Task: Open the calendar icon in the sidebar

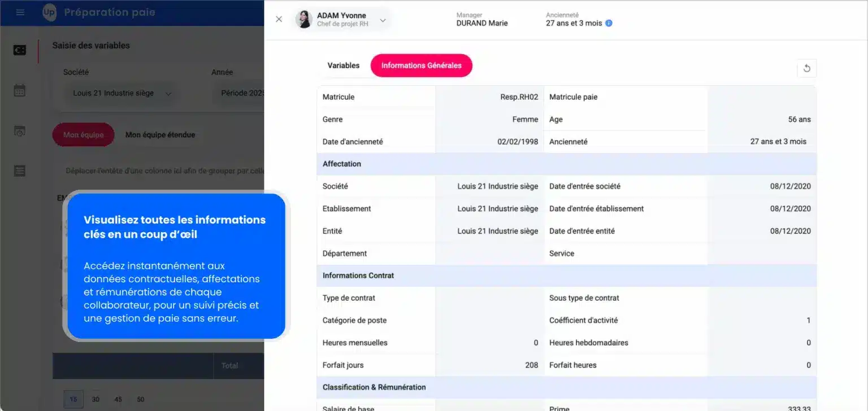Action: [x=19, y=90]
